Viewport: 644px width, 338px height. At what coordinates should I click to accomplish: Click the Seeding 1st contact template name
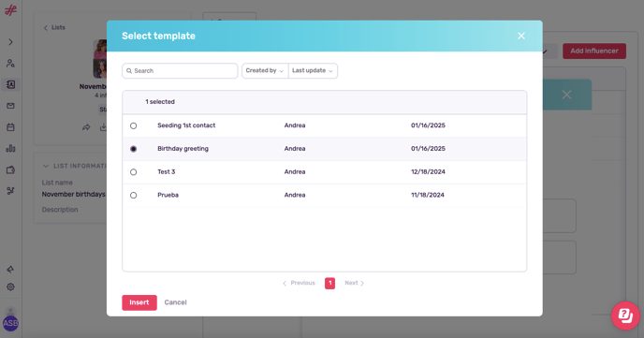(x=186, y=125)
